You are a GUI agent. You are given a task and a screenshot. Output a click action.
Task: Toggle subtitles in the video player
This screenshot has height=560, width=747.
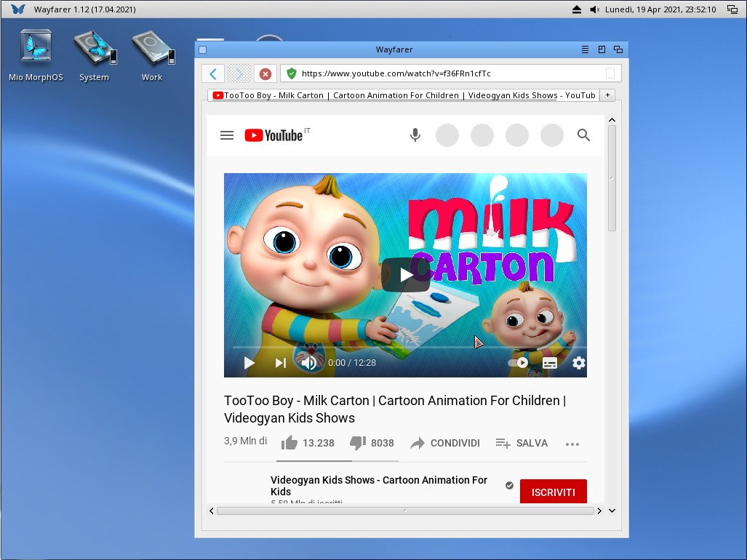pos(550,363)
